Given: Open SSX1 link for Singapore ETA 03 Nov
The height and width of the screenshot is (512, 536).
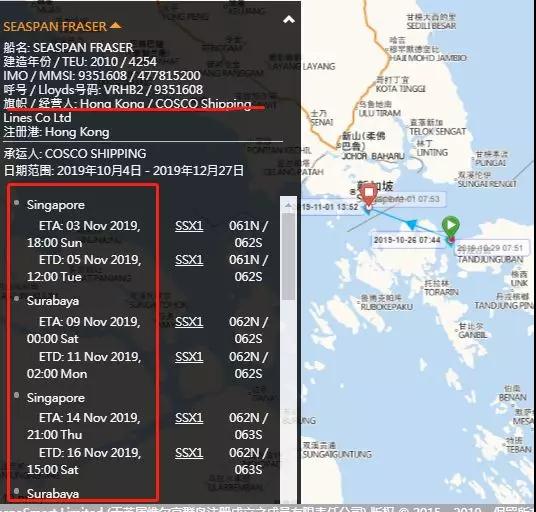Looking at the screenshot, I should coord(189,226).
